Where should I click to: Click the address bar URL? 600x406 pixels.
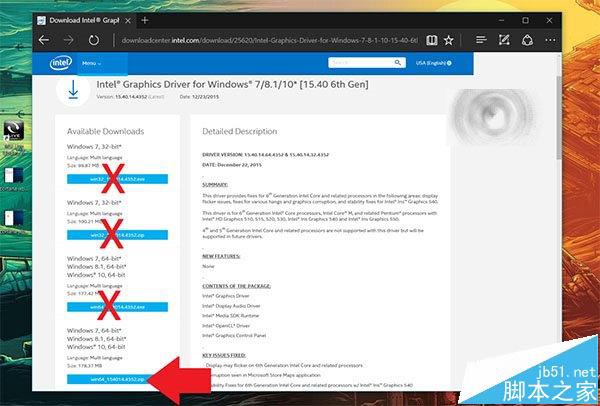269,40
